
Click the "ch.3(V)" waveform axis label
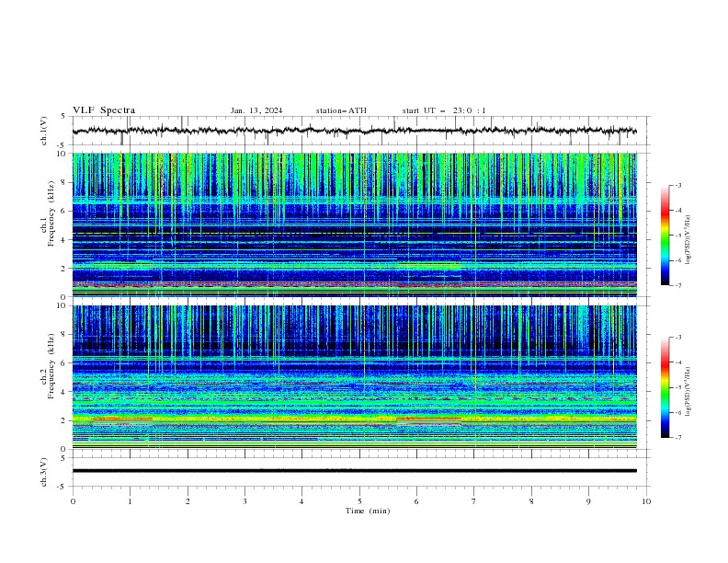pyautogui.click(x=44, y=472)
